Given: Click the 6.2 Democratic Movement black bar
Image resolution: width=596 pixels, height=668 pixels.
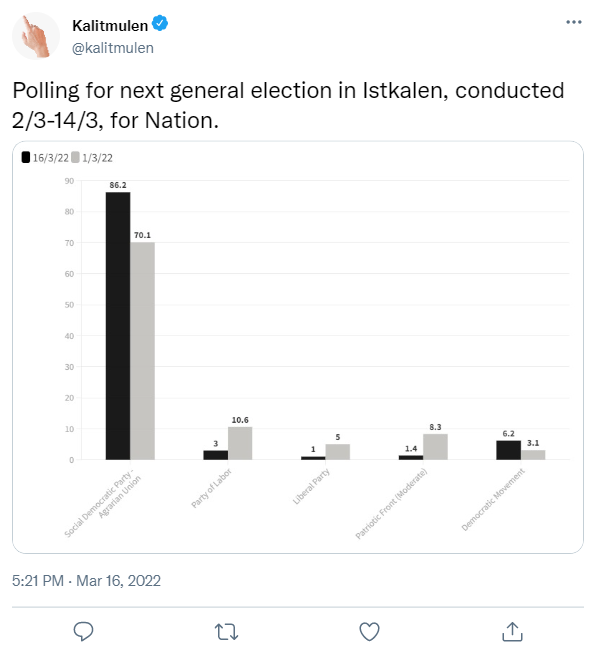Looking at the screenshot, I should click(508, 450).
